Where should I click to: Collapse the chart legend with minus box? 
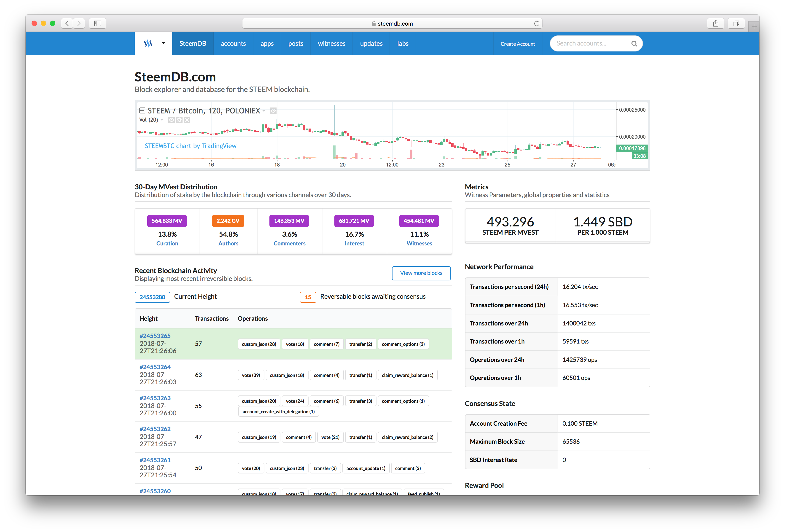click(142, 110)
